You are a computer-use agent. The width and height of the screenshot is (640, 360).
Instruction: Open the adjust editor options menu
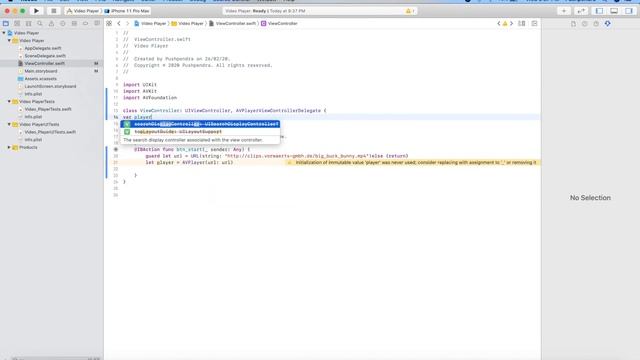(x=522, y=24)
